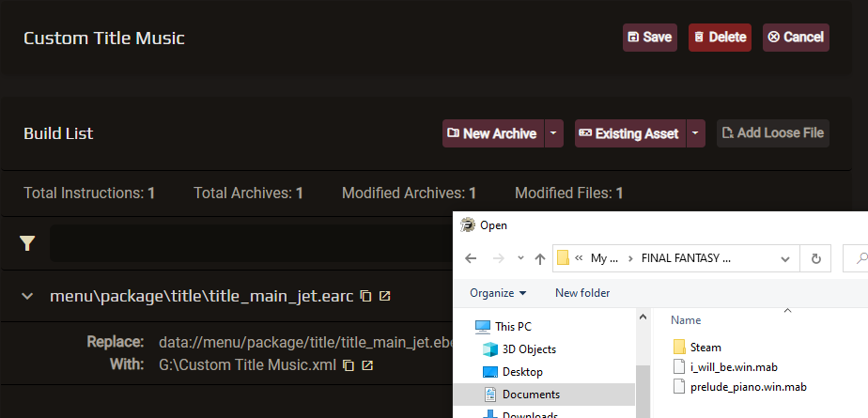Open recent locations dropdown in Open dialog
This screenshot has width=868, height=418.
tap(520, 258)
